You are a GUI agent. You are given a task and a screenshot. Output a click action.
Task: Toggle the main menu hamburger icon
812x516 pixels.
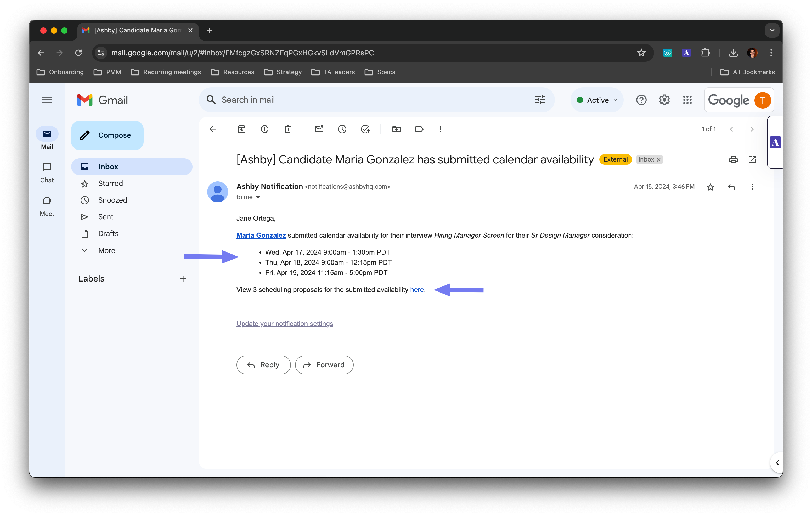point(47,100)
